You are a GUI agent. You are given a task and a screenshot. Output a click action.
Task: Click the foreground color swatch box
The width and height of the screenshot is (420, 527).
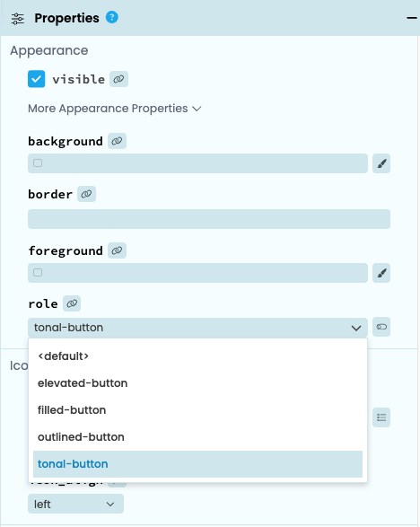point(38,272)
